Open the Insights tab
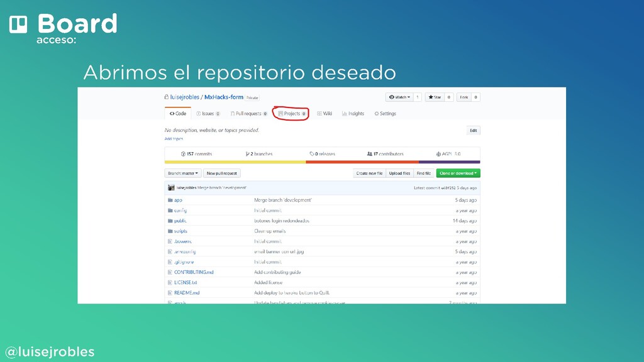Viewport: 644px width, 362px height. click(x=353, y=114)
